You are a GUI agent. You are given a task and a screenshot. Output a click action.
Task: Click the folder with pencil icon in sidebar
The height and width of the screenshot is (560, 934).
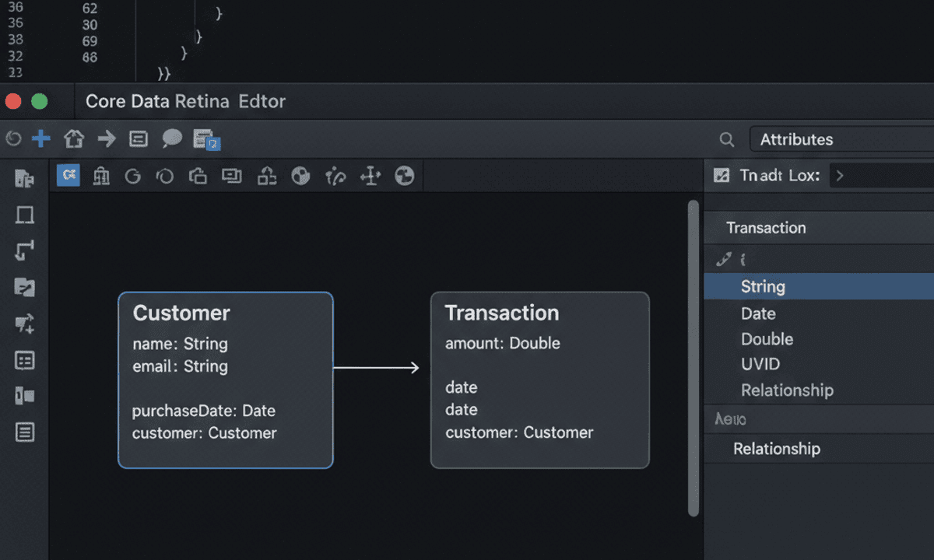[24, 288]
